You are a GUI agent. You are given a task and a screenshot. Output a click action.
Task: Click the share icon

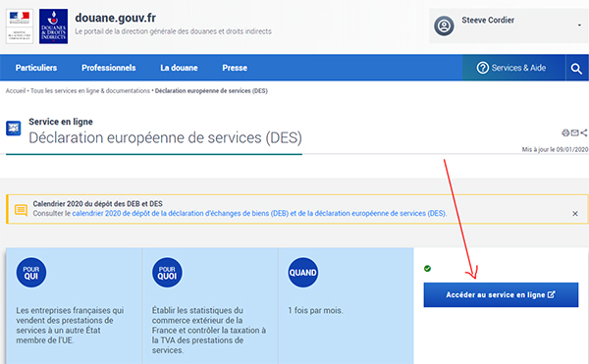pyautogui.click(x=584, y=132)
